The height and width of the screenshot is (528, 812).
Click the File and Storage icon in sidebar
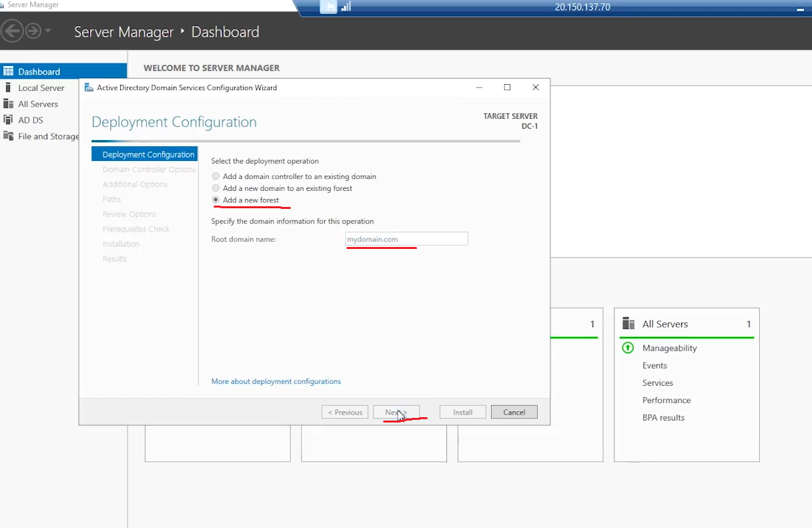click(x=8, y=136)
